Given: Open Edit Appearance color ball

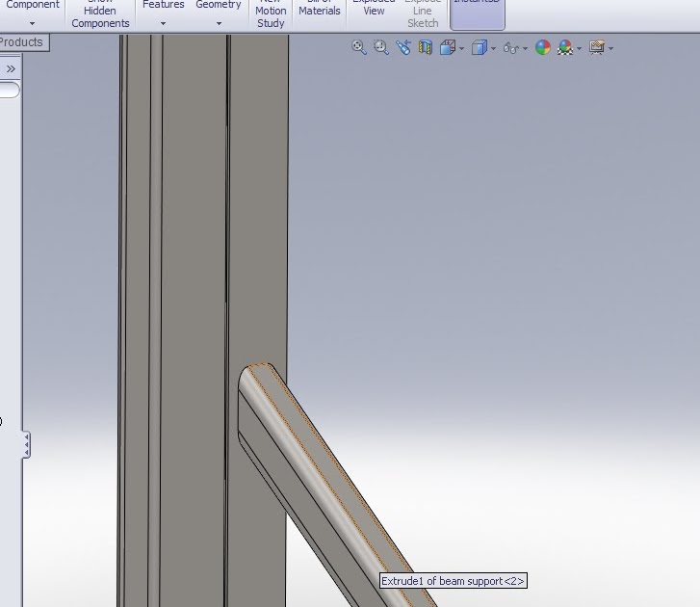Looking at the screenshot, I should 542,47.
